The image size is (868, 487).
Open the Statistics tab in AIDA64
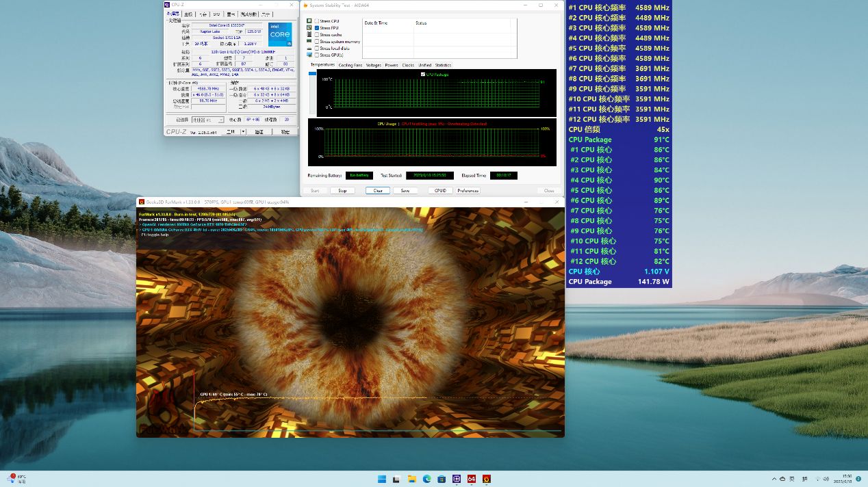[x=443, y=65]
